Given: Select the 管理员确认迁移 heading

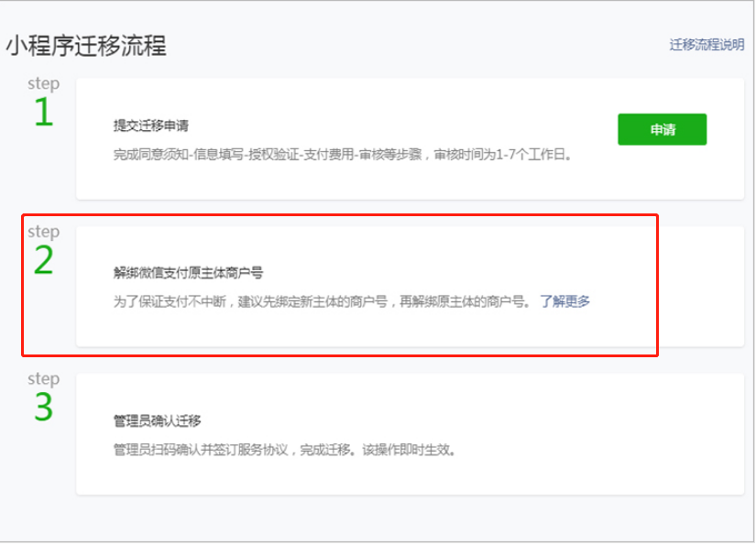Looking at the screenshot, I should [x=158, y=420].
